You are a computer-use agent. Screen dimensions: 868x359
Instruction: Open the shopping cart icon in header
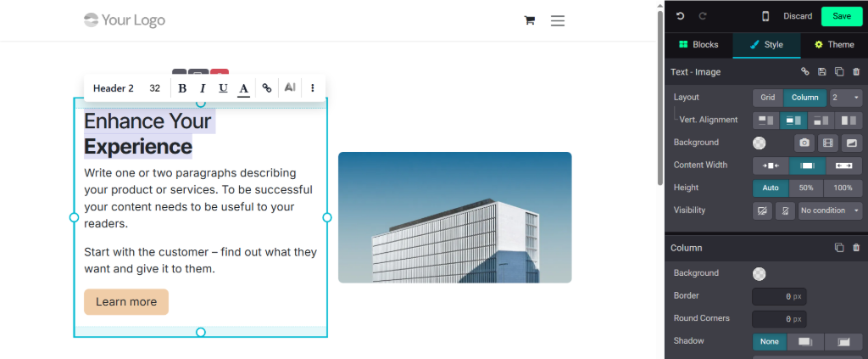(x=530, y=20)
